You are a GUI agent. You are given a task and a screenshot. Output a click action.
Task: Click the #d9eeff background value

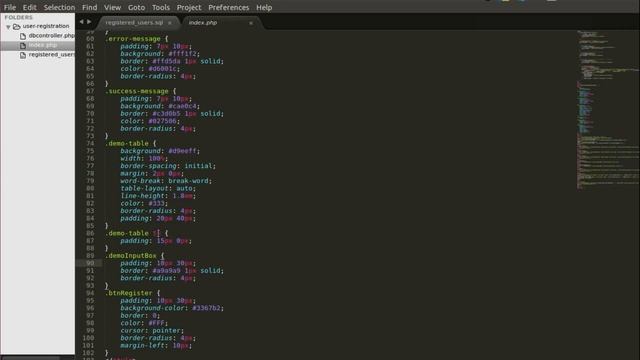coord(182,151)
